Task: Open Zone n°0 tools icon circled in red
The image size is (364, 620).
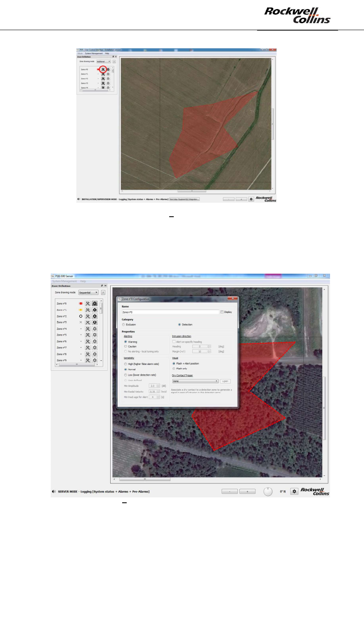Action: click(x=103, y=69)
